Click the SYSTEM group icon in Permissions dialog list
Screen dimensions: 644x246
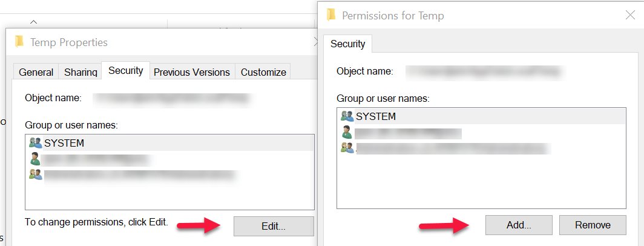point(347,116)
